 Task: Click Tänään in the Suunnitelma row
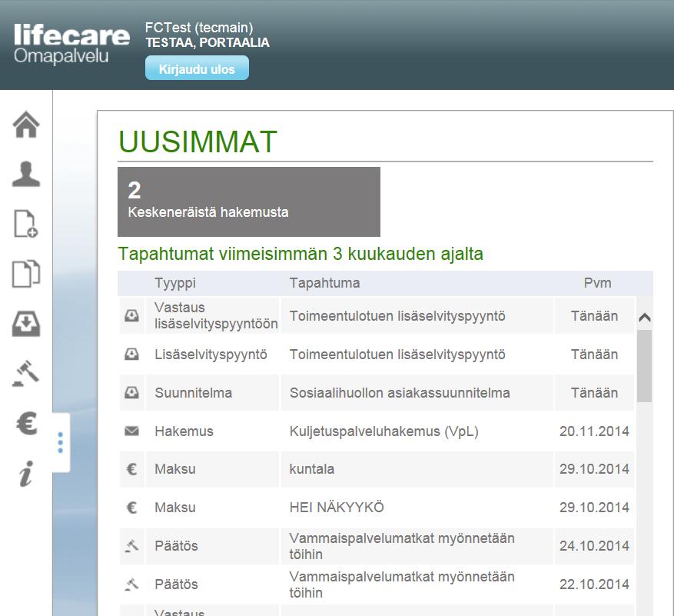594,393
